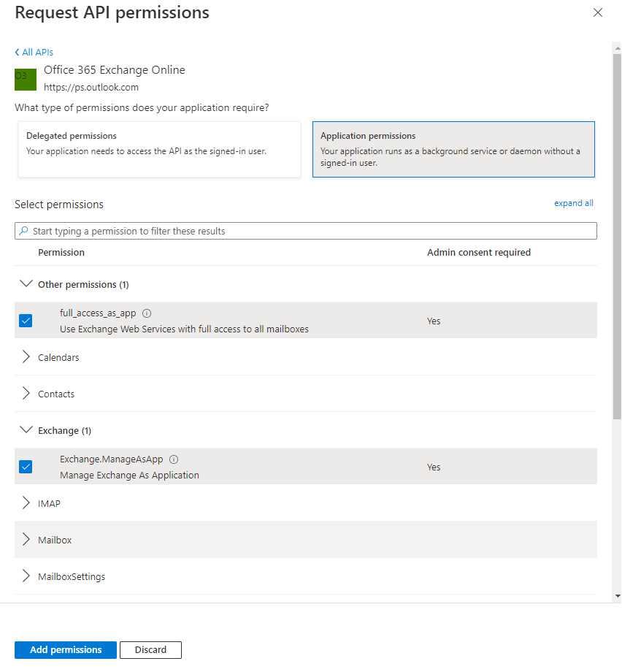Screen dimensions: 622x672
Task: Click the expand all link
Action: (x=573, y=203)
